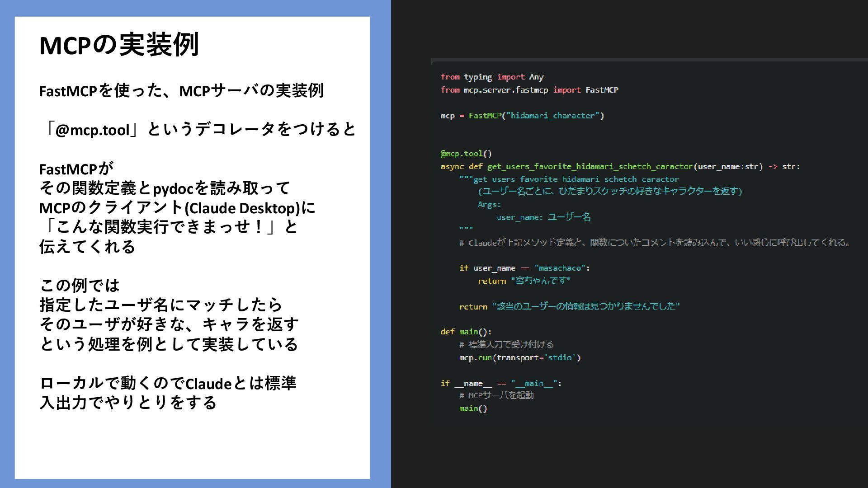Click the code line 'mcp = FastMCP("hidamari_character")'

(522, 116)
